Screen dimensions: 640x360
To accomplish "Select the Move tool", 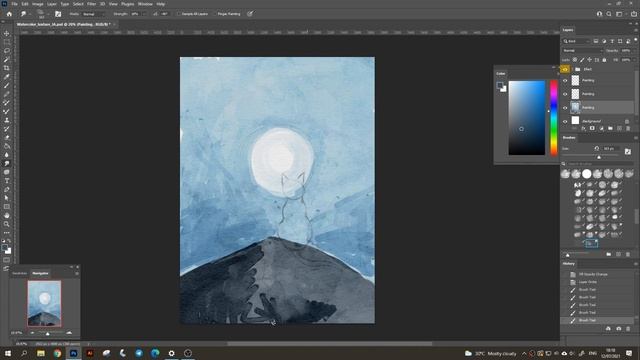I will click(7, 33).
